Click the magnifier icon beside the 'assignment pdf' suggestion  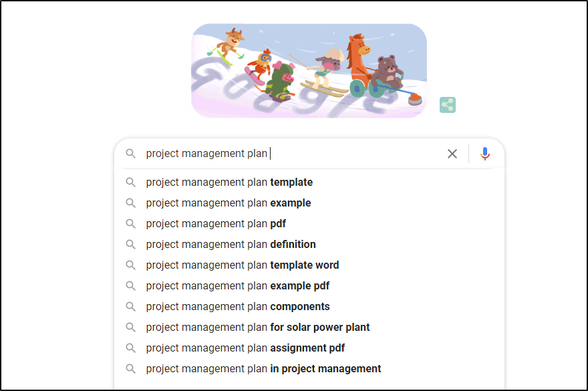(131, 348)
